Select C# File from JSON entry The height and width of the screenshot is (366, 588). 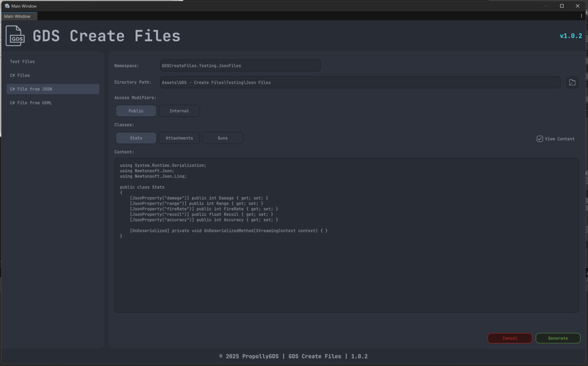53,89
